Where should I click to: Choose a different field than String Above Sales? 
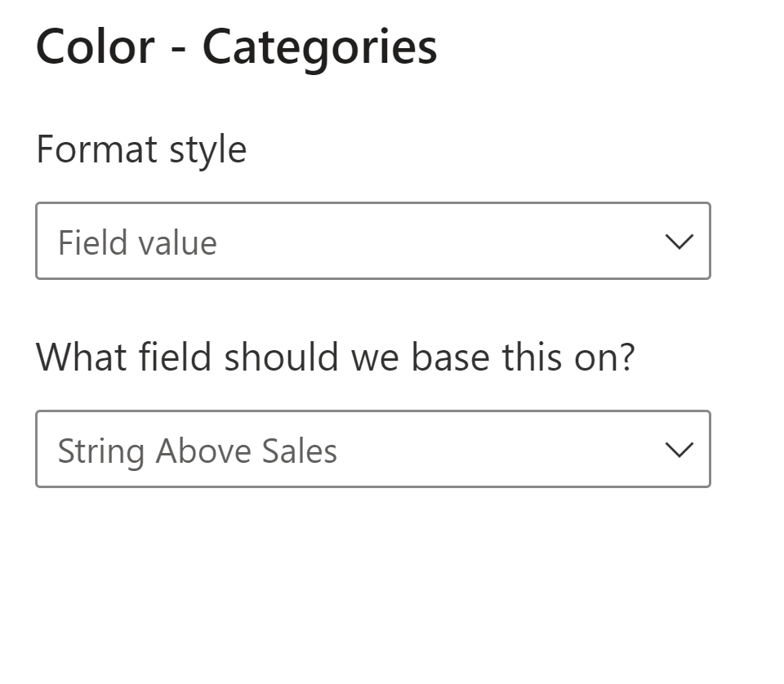click(x=372, y=450)
